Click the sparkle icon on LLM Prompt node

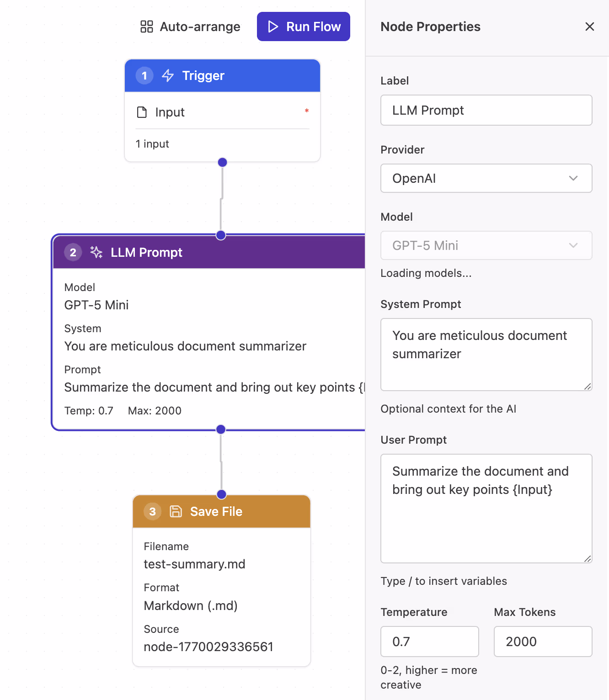coord(96,252)
